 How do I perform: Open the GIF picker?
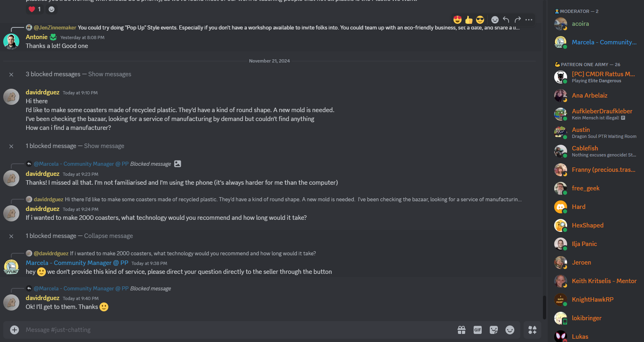tap(478, 330)
